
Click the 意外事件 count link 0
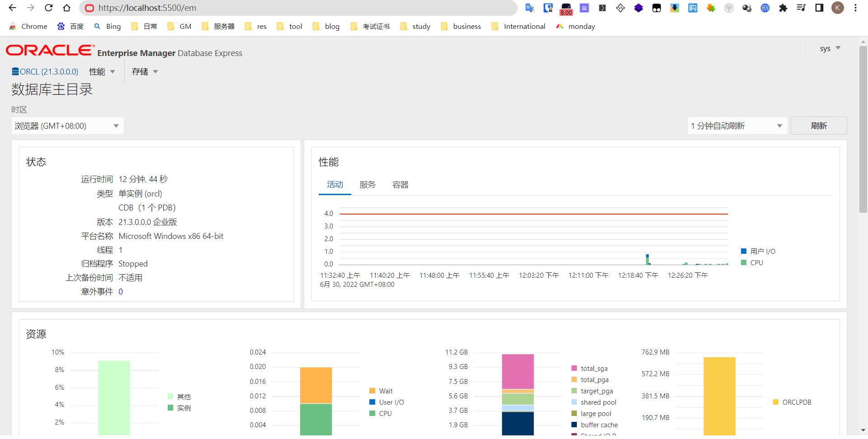(121, 292)
